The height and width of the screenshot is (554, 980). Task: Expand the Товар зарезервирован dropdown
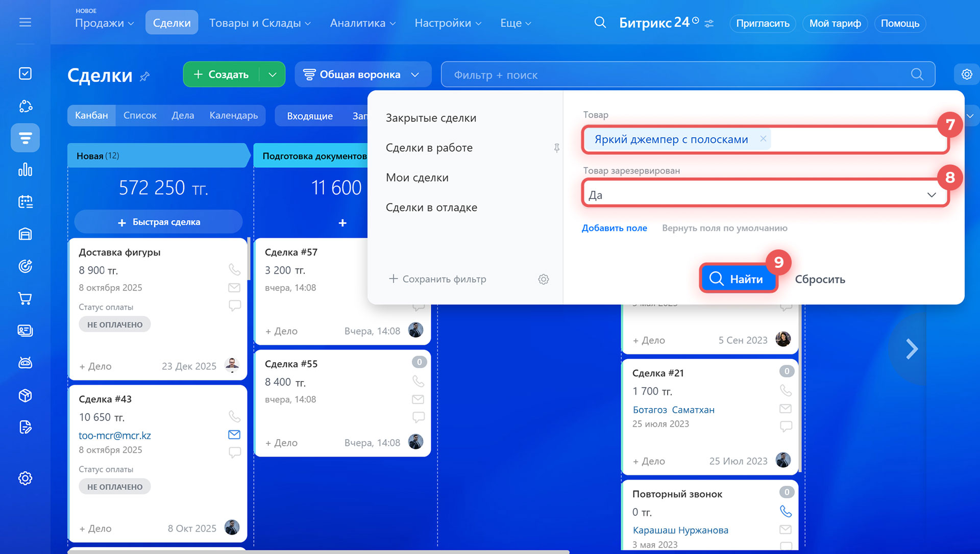(931, 195)
